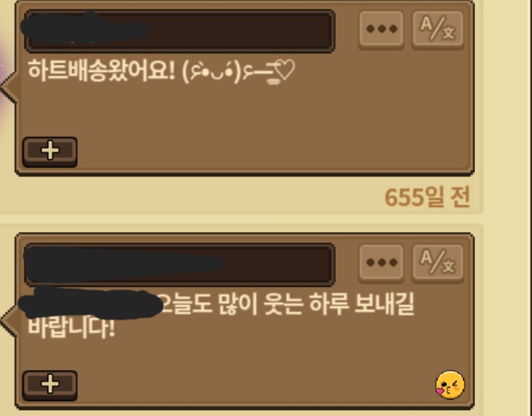
Task: Click the kissing face emoji reaction
Action: pyautogui.click(x=450, y=385)
